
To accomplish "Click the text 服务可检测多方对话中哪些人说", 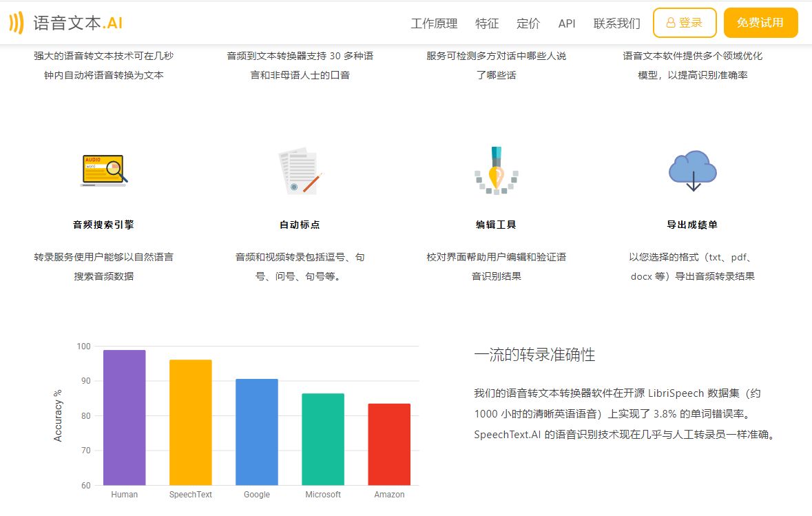I will pos(496,55).
